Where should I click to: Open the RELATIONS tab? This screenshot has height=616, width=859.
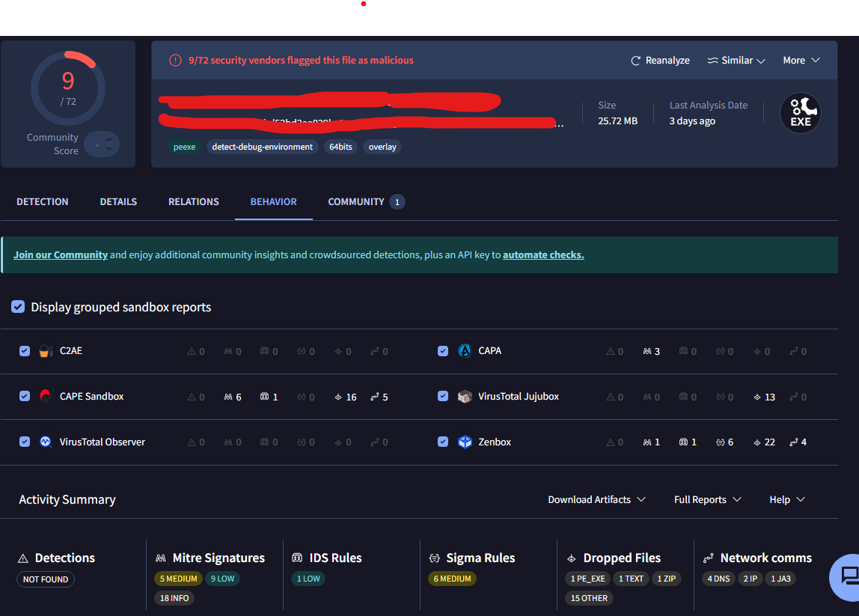tap(193, 201)
